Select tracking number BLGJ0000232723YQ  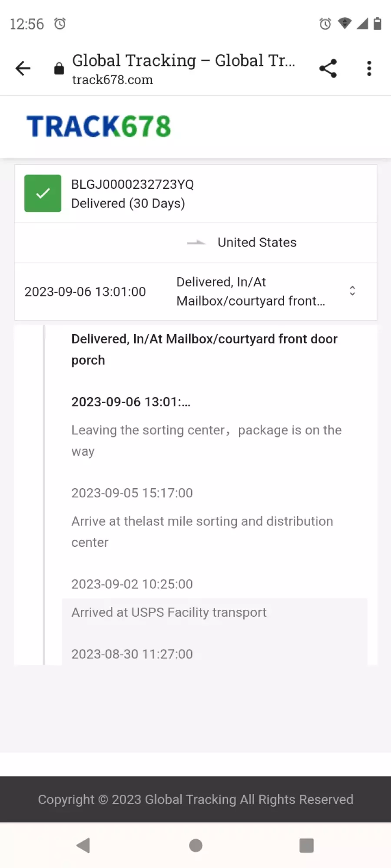pos(133,184)
